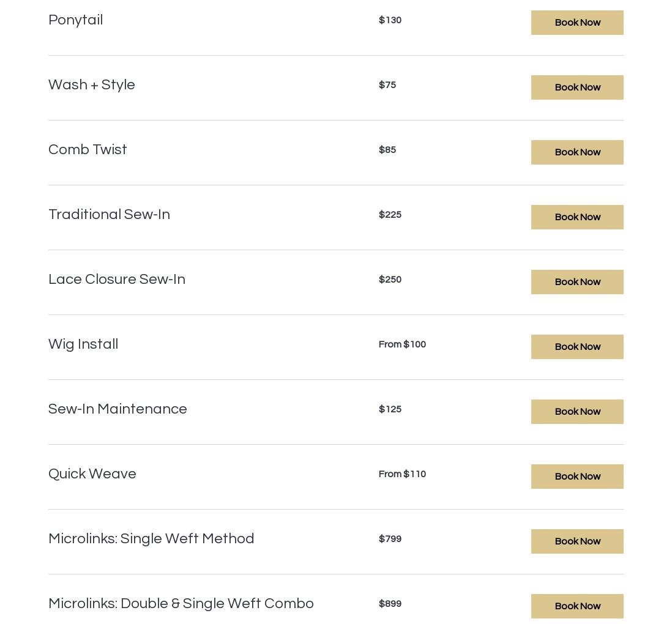Open Microlinks: Single Weft Method details
The width and height of the screenshot is (672, 624).
151,539
